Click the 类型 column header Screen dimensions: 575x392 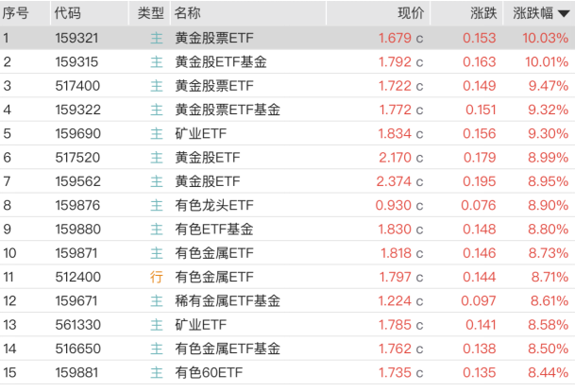pos(150,14)
